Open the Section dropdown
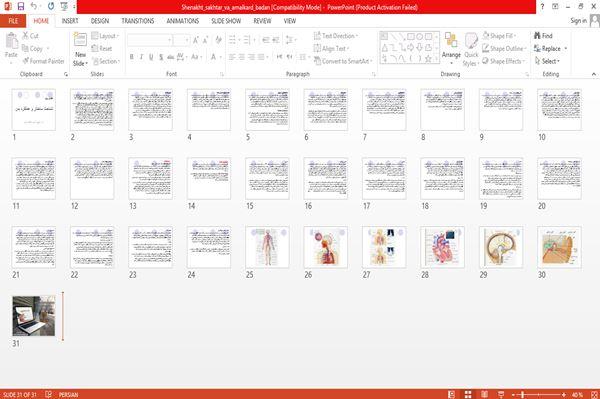 [106, 61]
